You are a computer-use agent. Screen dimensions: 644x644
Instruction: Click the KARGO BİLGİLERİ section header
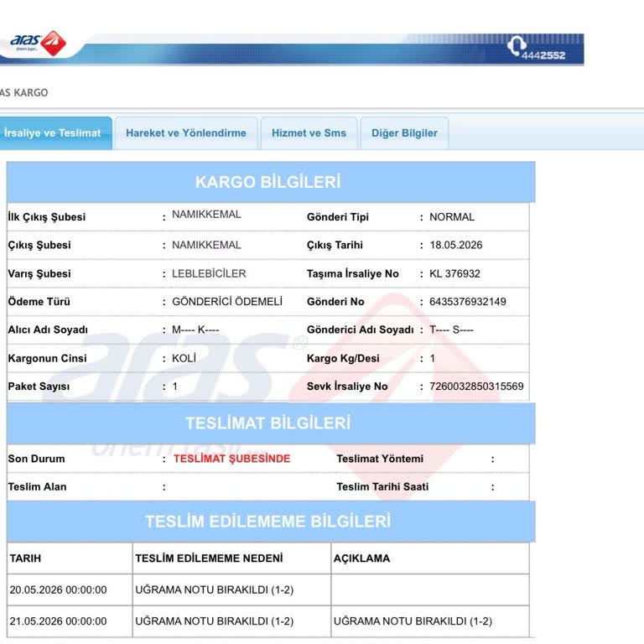pyautogui.click(x=271, y=182)
